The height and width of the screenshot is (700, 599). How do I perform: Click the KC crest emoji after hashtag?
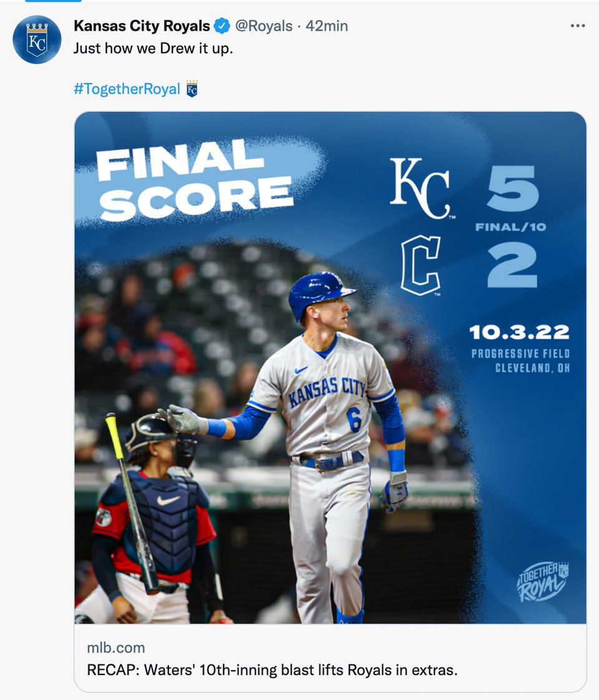pos(192,89)
